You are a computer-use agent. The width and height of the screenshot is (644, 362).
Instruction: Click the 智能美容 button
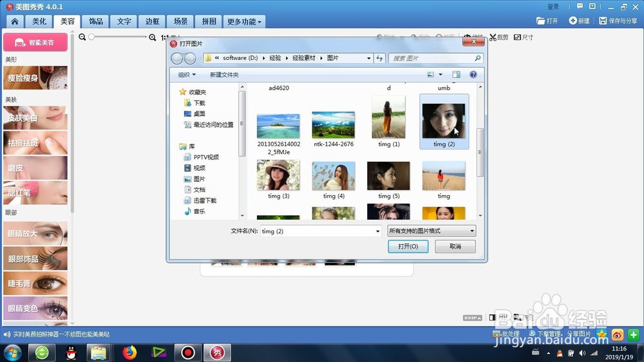point(35,43)
